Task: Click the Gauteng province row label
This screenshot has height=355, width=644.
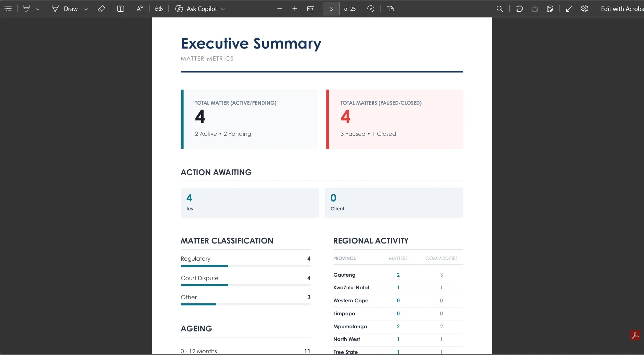Action: pyautogui.click(x=344, y=275)
